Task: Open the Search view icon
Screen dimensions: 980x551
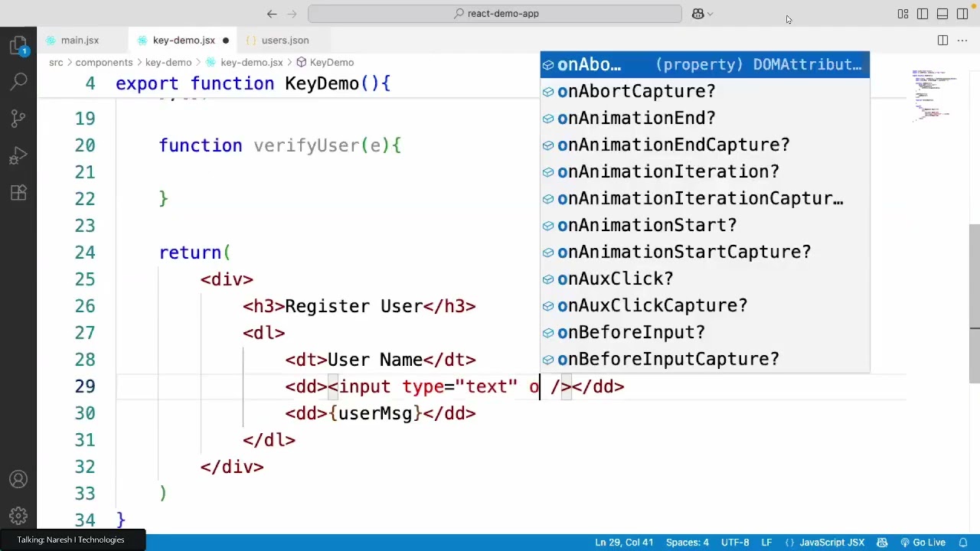Action: [18, 81]
